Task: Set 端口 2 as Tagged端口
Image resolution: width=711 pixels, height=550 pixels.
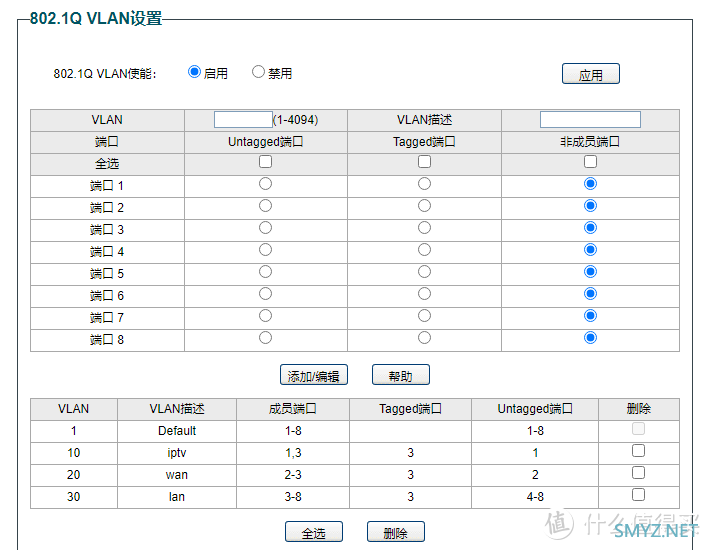Action: [424, 206]
